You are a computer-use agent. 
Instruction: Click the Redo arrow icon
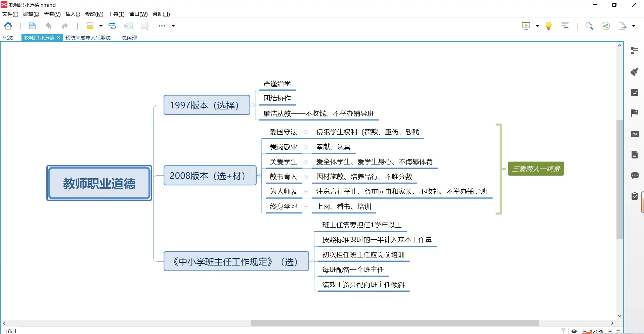65,26
